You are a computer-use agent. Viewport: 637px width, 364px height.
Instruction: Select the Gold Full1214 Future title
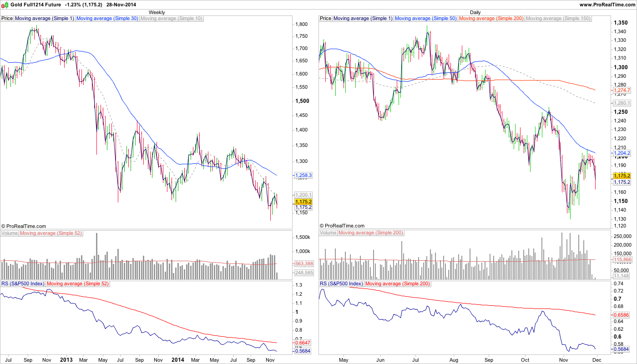[35, 5]
